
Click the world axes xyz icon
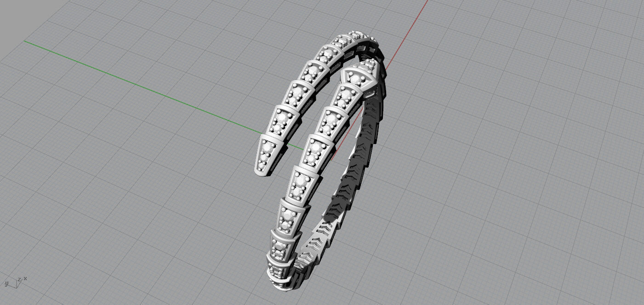click(15, 282)
